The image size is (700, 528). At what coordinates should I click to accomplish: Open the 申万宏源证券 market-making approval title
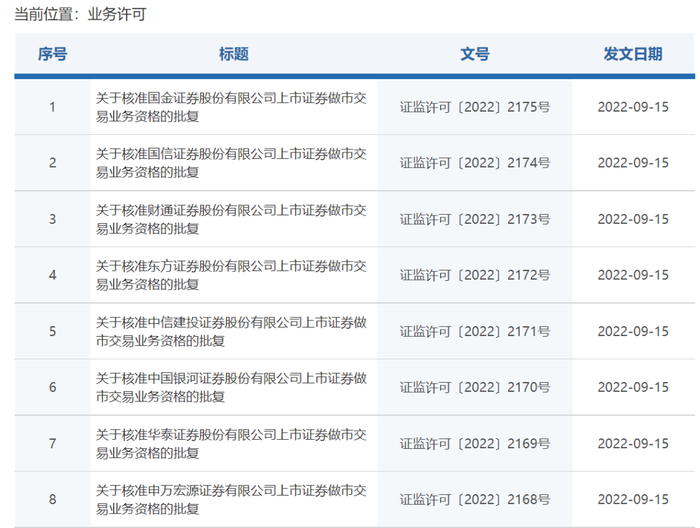pyautogui.click(x=231, y=499)
